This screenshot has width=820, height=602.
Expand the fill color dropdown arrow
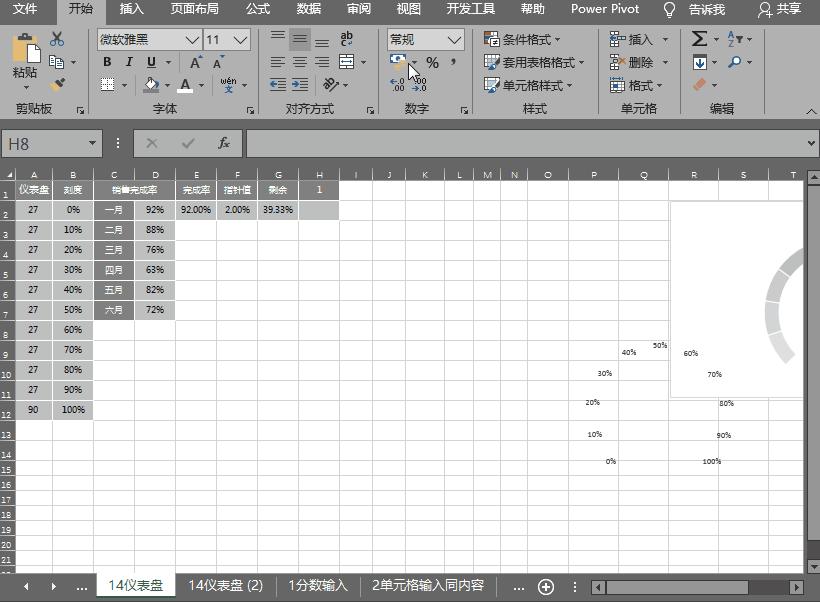(x=166, y=86)
